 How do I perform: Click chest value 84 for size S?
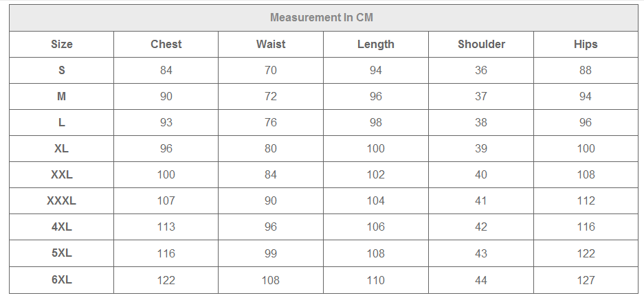pos(166,70)
